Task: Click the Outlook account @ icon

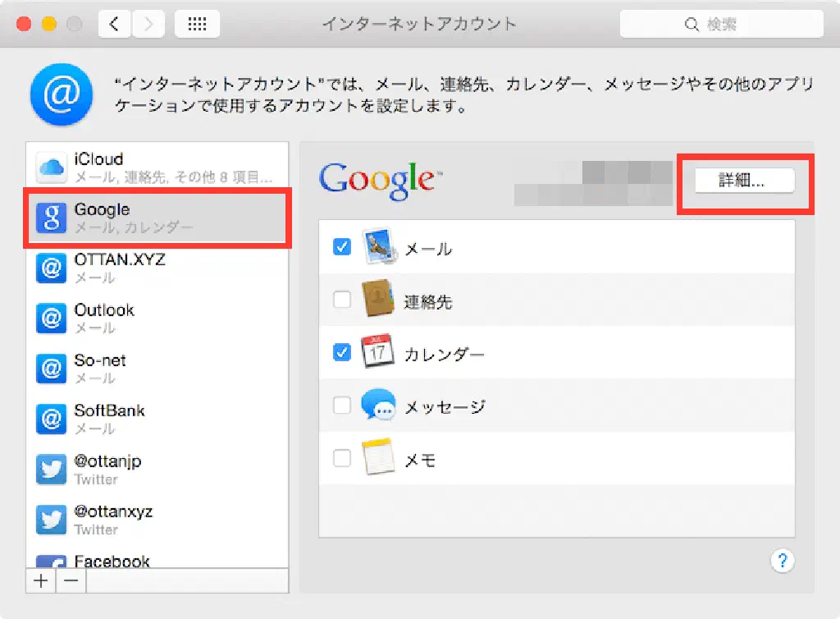Action: (x=50, y=319)
